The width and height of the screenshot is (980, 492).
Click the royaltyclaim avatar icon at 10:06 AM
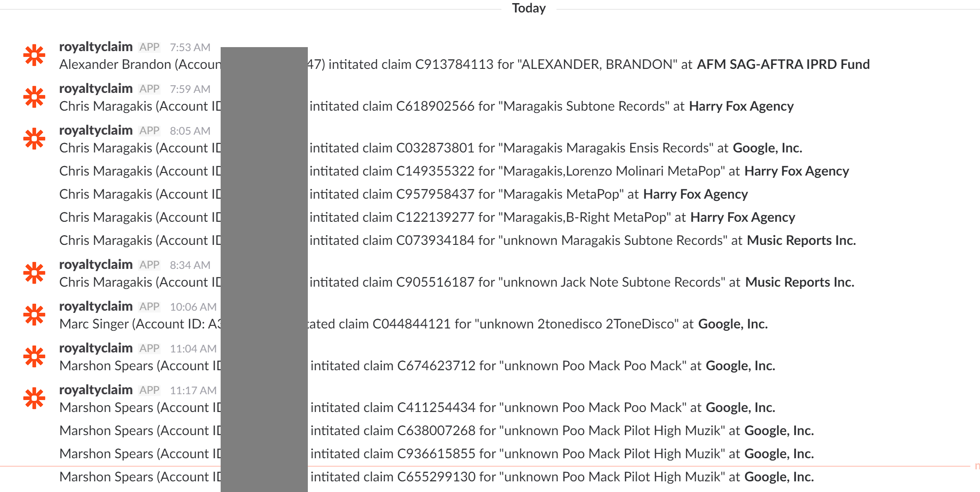coord(34,315)
